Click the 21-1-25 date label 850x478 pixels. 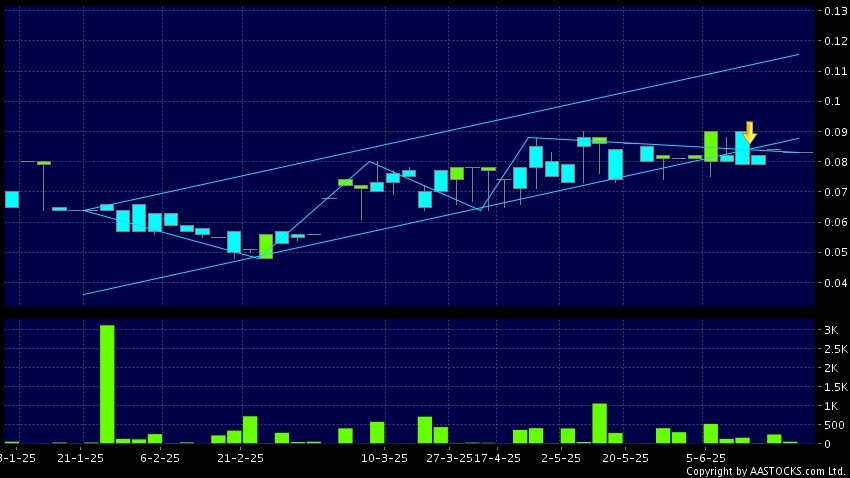[x=80, y=458]
